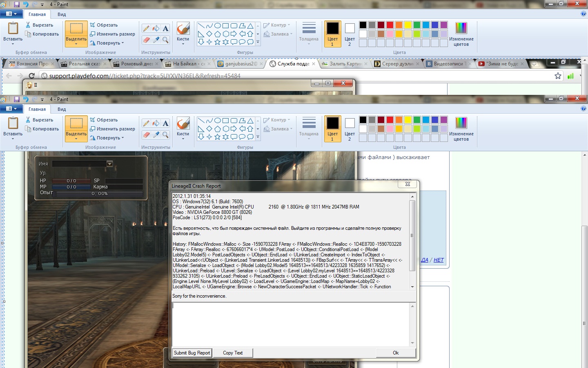The image size is (588, 368).
Task: Click the Submit Bug Report button
Action: pyautogui.click(x=192, y=353)
